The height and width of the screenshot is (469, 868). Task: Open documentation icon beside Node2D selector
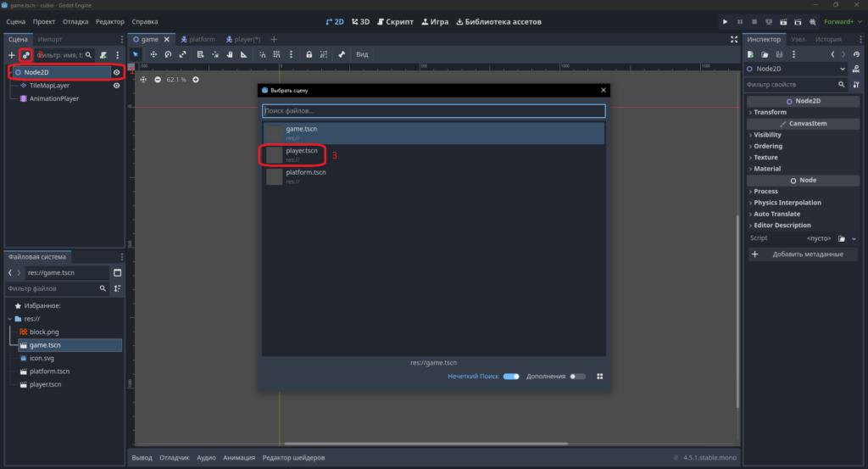pyautogui.click(x=856, y=69)
